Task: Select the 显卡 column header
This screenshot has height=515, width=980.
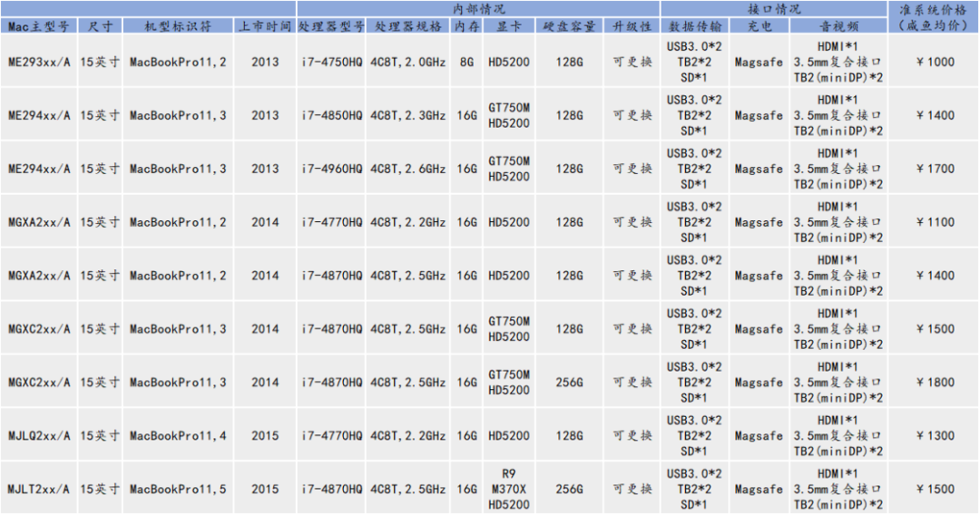Action: (x=509, y=26)
